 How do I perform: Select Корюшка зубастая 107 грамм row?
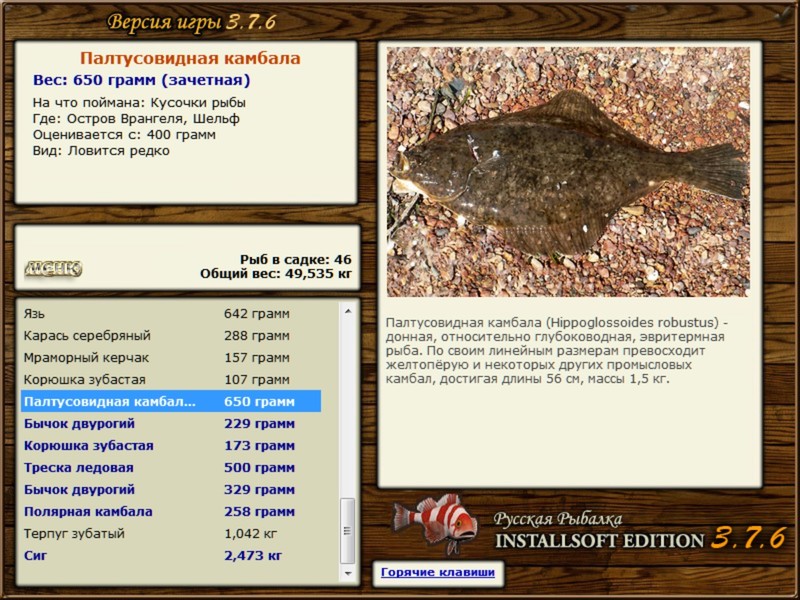point(171,380)
